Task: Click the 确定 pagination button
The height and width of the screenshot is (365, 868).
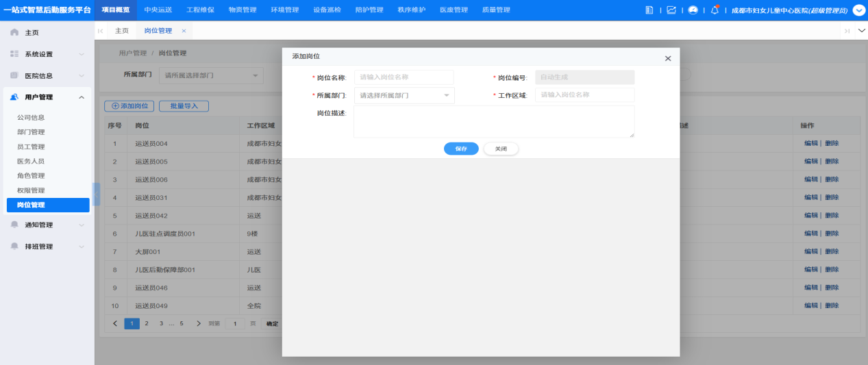Action: coord(272,324)
